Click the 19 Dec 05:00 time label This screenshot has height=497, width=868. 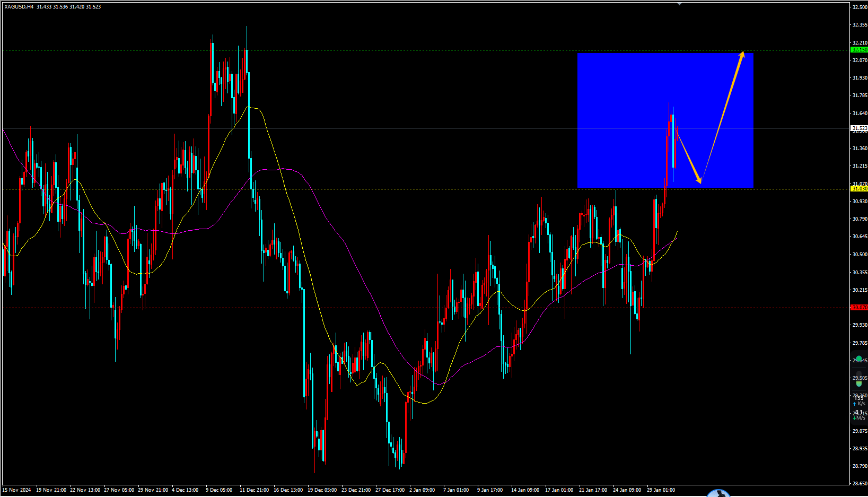[322, 490]
